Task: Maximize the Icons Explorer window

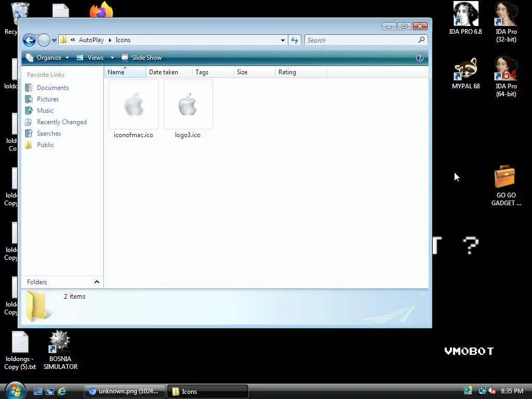Action: (404, 26)
